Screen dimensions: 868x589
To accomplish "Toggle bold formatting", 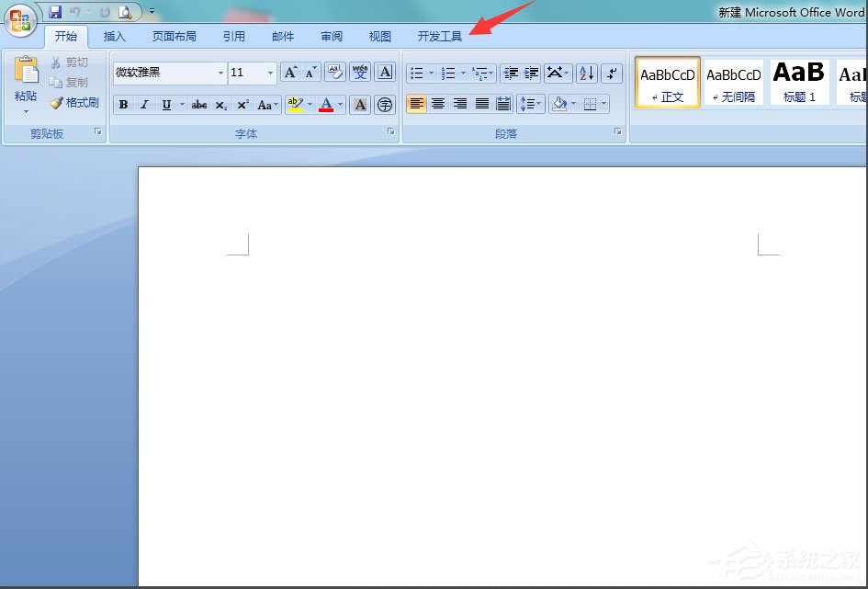I will [122, 104].
